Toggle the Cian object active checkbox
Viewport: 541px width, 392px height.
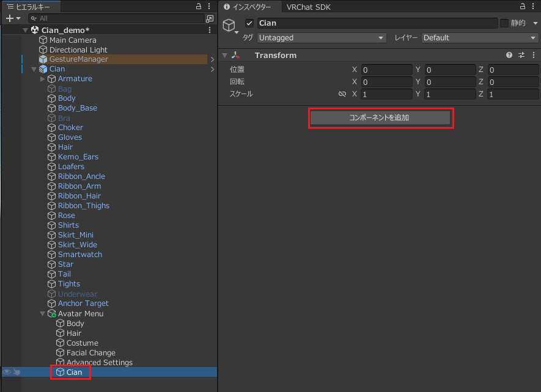coord(249,23)
